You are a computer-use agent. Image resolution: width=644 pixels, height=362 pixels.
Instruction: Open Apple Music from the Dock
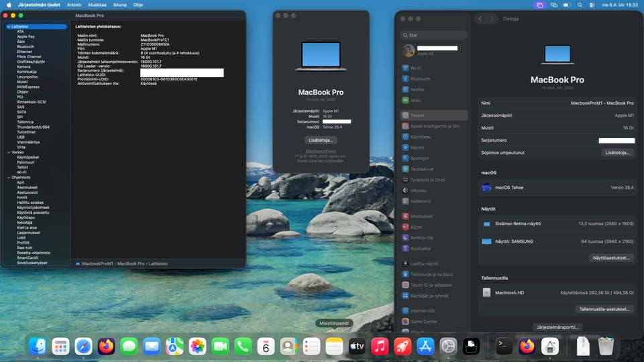(380, 347)
